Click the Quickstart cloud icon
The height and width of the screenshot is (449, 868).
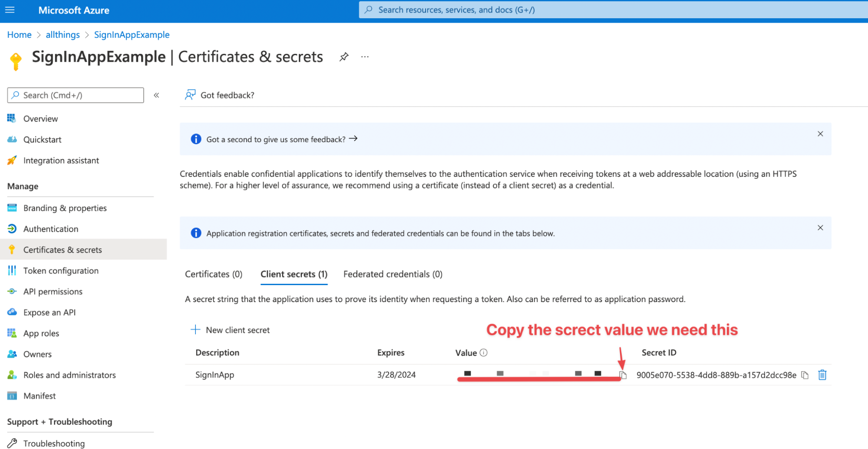pyautogui.click(x=12, y=140)
